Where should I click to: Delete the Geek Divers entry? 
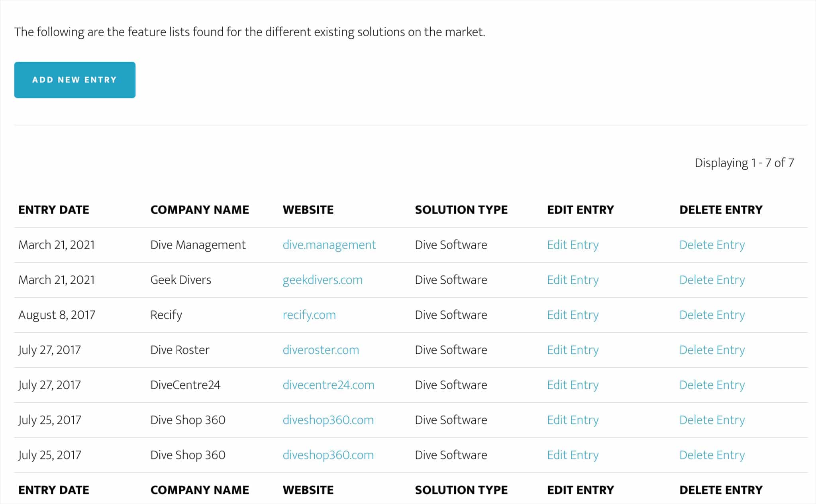click(x=712, y=280)
